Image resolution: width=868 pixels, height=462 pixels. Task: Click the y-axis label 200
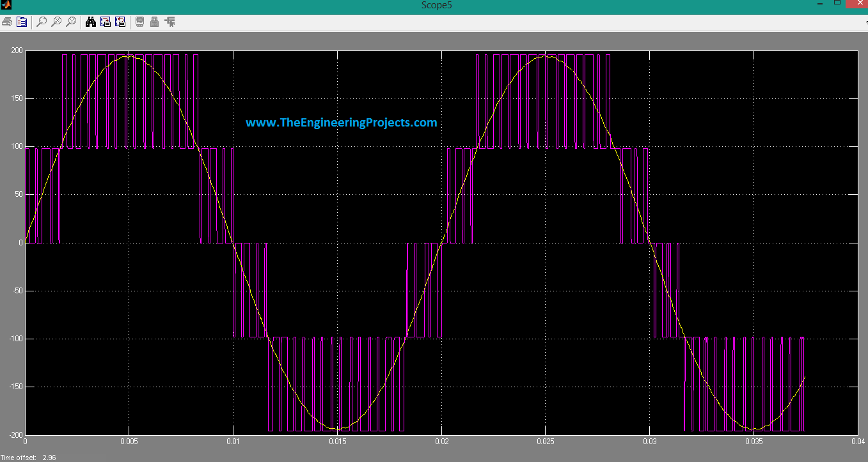point(17,50)
